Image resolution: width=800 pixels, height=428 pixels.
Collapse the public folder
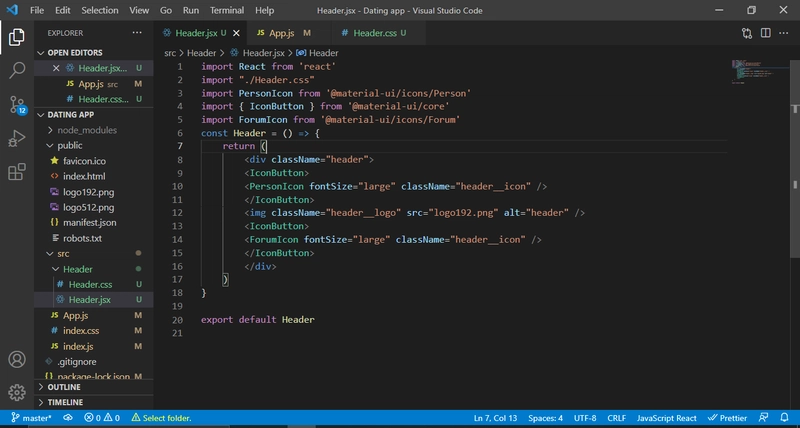(94, 145)
